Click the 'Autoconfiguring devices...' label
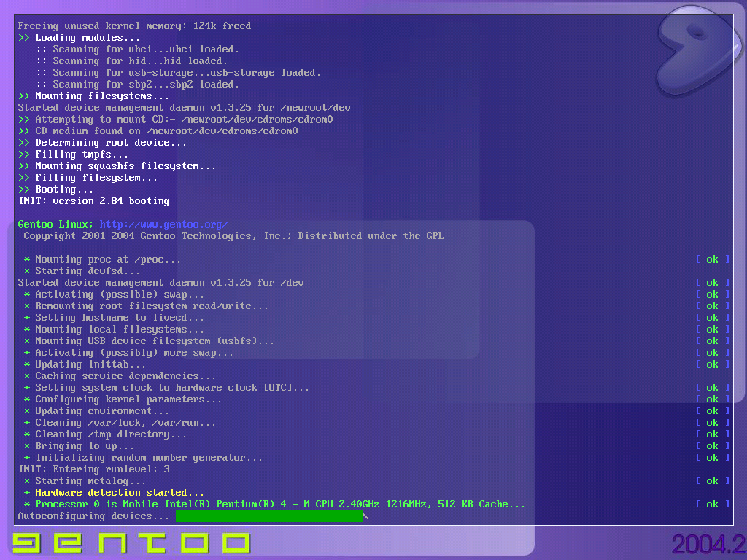The width and height of the screenshot is (747, 560). tap(93, 516)
